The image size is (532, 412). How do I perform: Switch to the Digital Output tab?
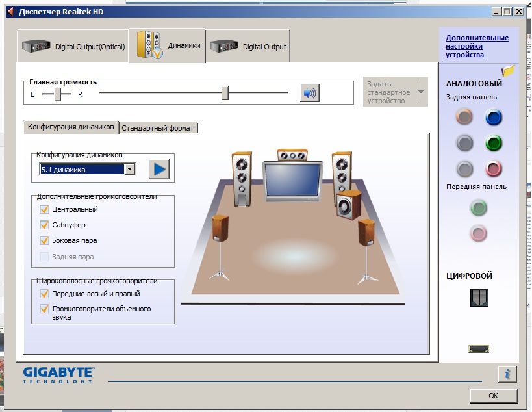click(247, 47)
